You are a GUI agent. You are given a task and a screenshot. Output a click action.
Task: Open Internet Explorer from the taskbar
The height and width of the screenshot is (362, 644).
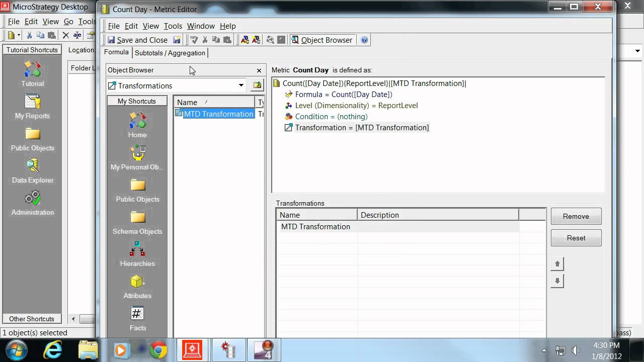click(x=52, y=350)
